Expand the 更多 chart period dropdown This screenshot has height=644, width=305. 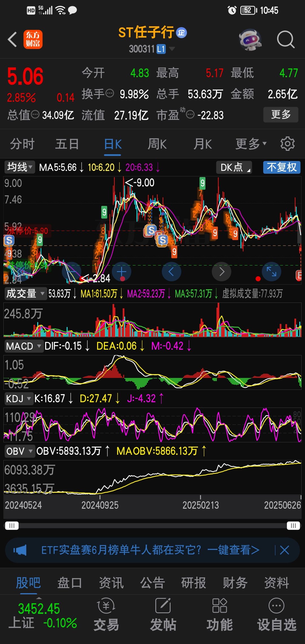pyautogui.click(x=251, y=144)
